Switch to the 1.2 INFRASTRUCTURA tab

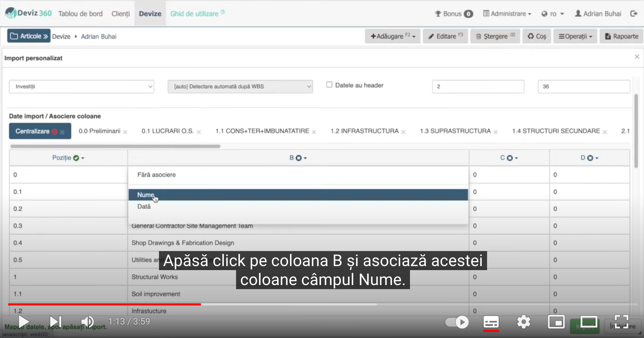[364, 131]
